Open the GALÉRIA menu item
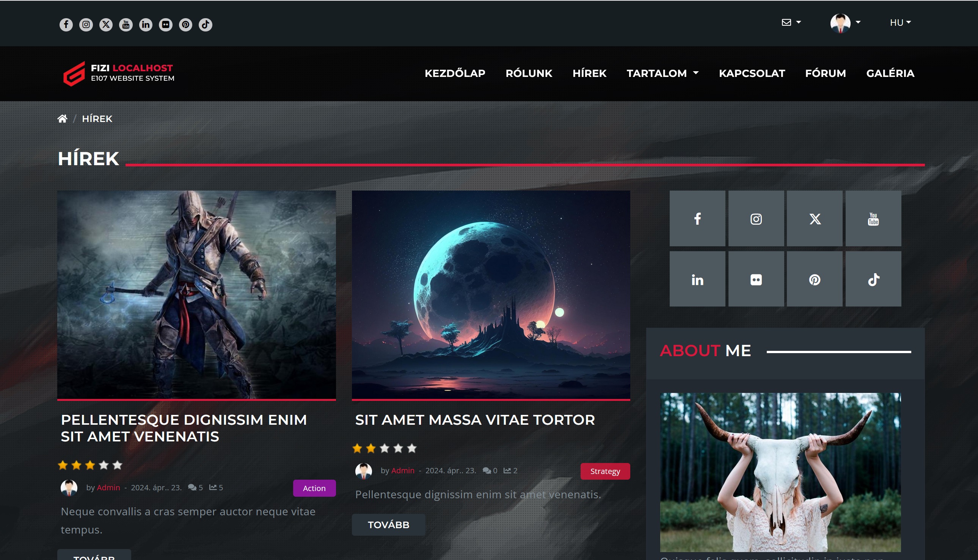Screen dimensions: 978x560 pos(890,73)
